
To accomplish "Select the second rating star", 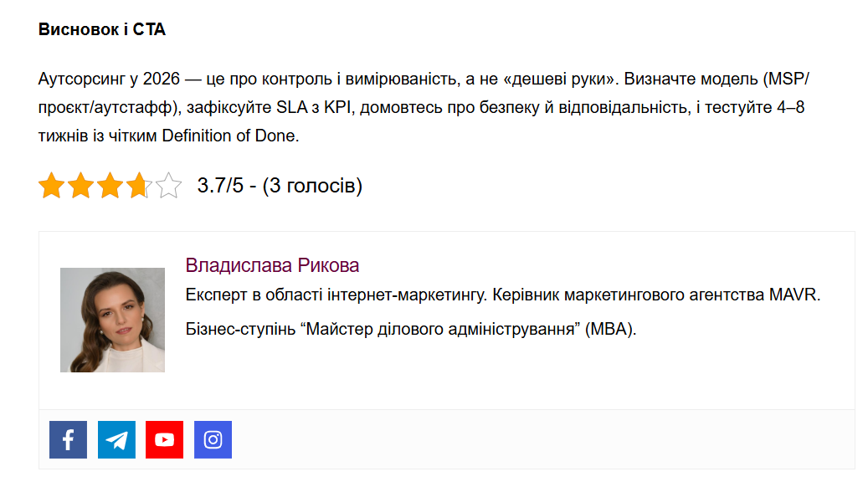I will [x=82, y=186].
